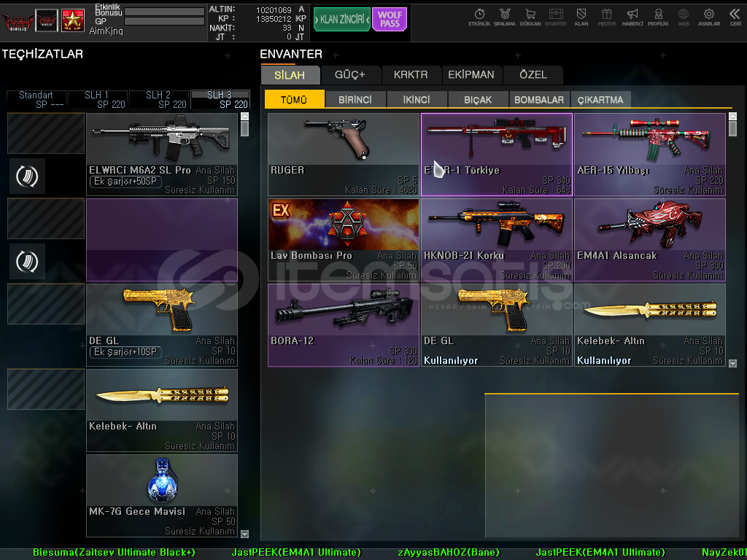Viewport: 747px width, 560px height.
Task: Click inventory list scroll down arrow
Action: [732, 363]
